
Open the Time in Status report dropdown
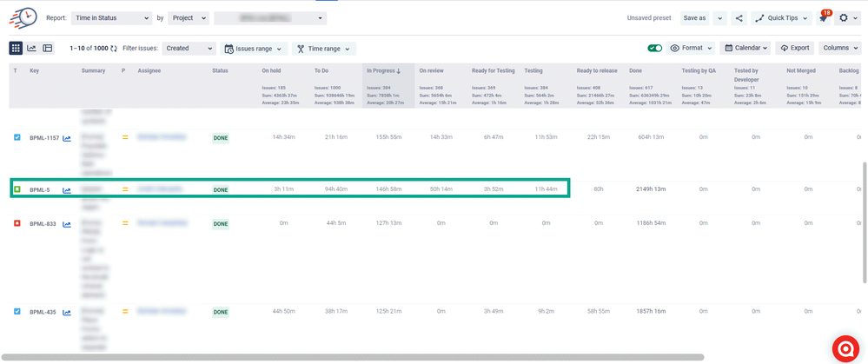coord(111,18)
